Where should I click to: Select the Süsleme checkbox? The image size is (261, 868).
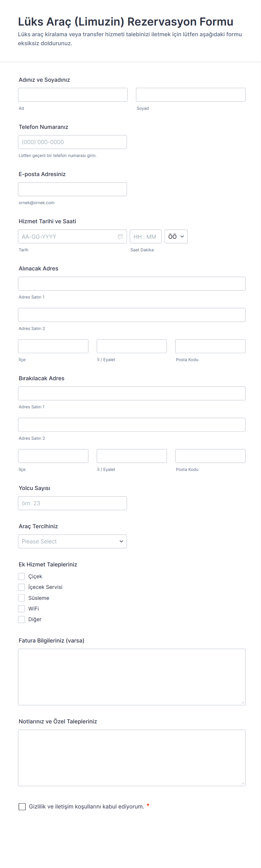coord(22,598)
